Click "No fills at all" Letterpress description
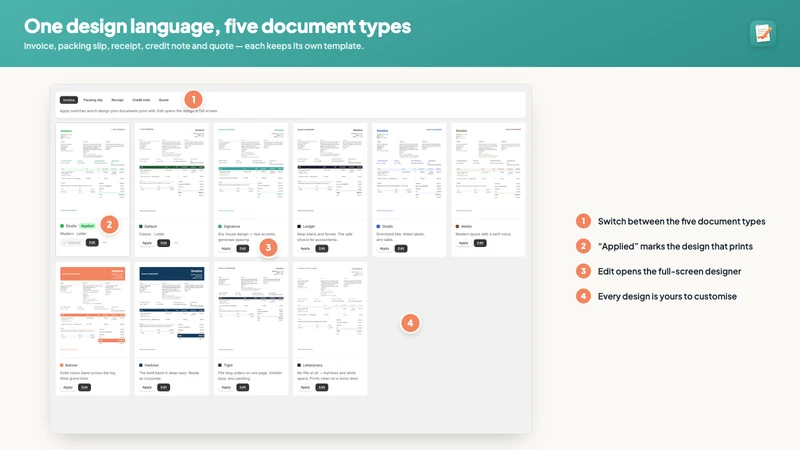 328,376
